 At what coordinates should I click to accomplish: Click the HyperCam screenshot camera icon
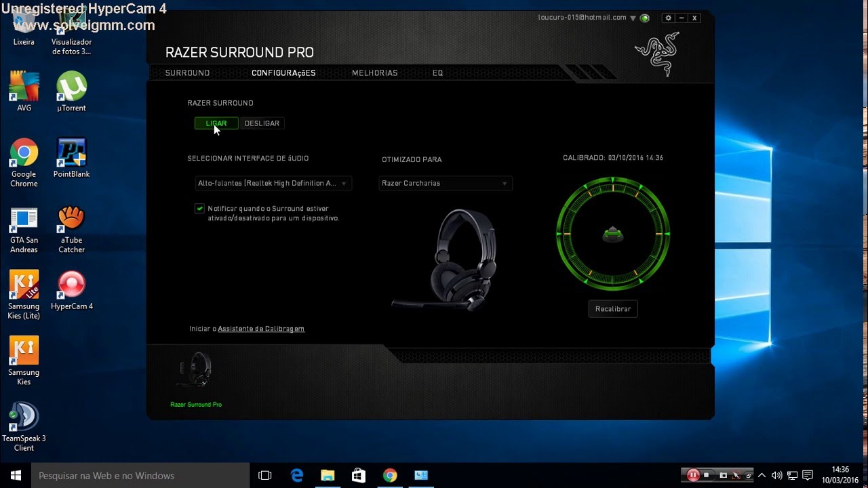723,474
